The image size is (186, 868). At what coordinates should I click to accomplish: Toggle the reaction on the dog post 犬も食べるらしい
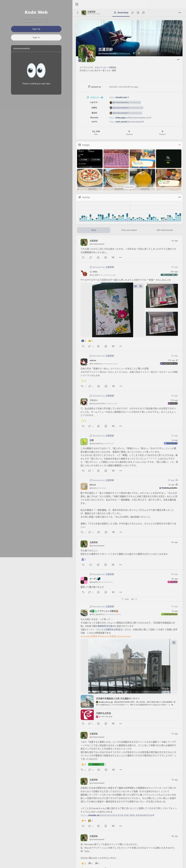tap(83, 559)
